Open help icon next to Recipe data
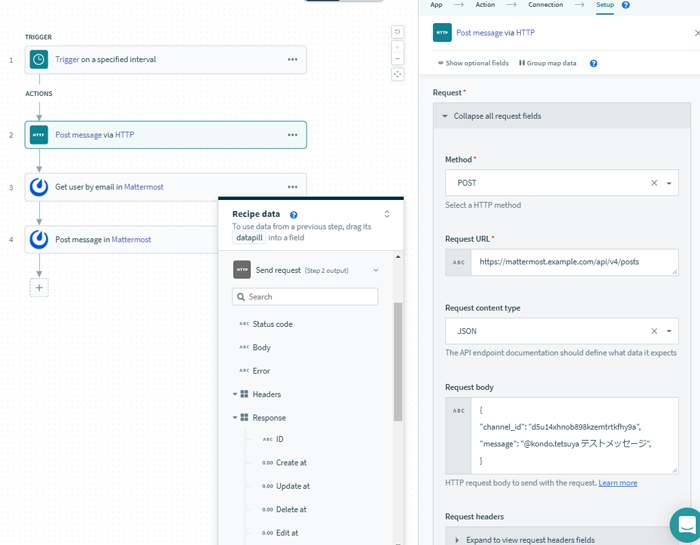This screenshot has width=700, height=545. pyautogui.click(x=293, y=215)
